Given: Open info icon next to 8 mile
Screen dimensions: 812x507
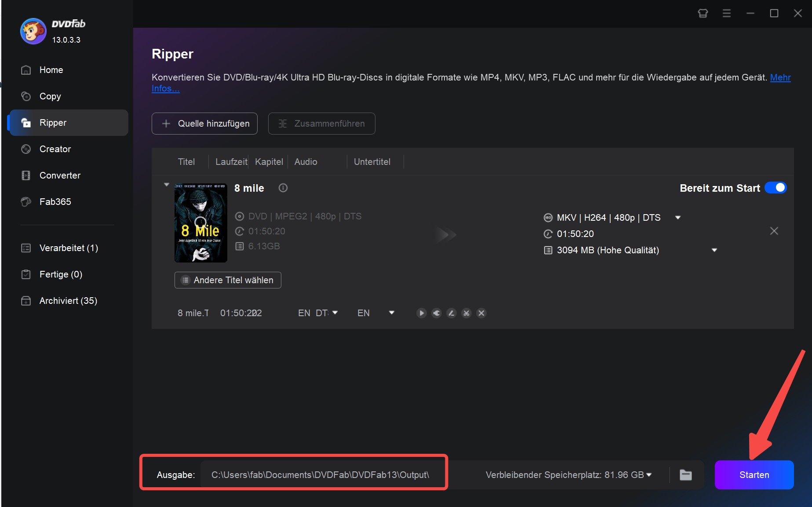Looking at the screenshot, I should click(283, 188).
